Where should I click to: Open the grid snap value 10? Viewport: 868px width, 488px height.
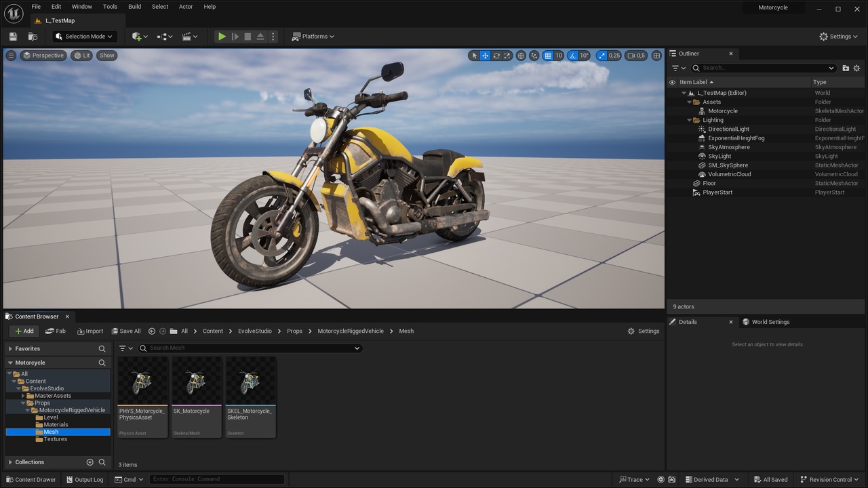(559, 56)
